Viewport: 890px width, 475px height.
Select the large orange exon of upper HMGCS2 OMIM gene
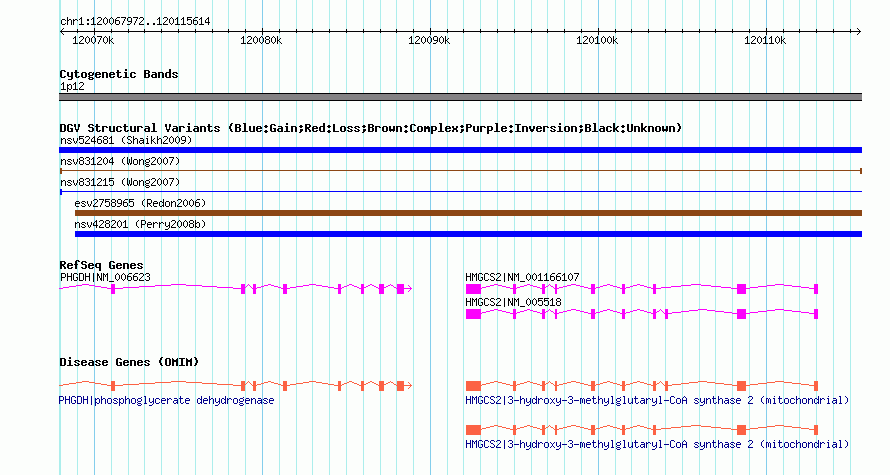[473, 386]
